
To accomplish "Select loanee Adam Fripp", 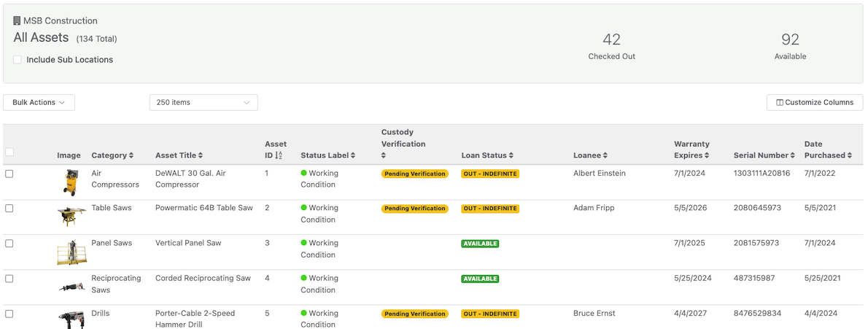I will click(594, 208).
